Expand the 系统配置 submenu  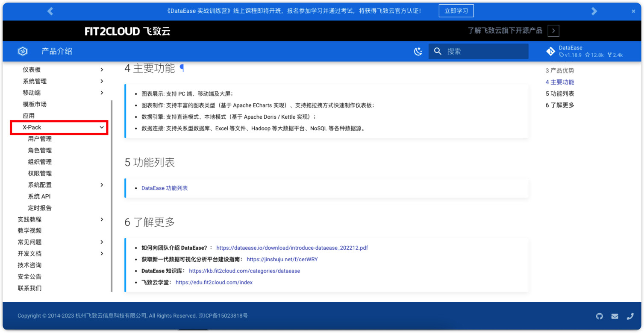(102, 185)
